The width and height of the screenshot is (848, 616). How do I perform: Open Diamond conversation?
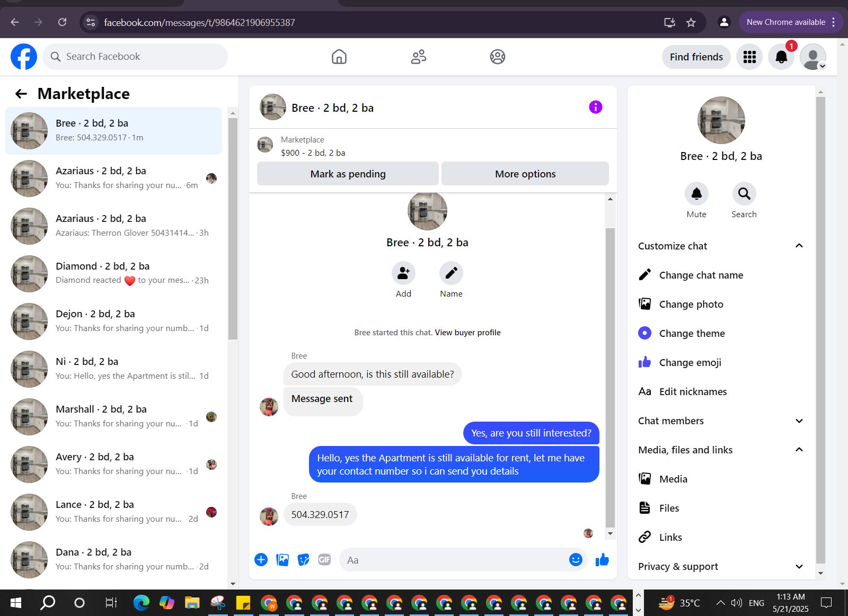[x=114, y=274]
